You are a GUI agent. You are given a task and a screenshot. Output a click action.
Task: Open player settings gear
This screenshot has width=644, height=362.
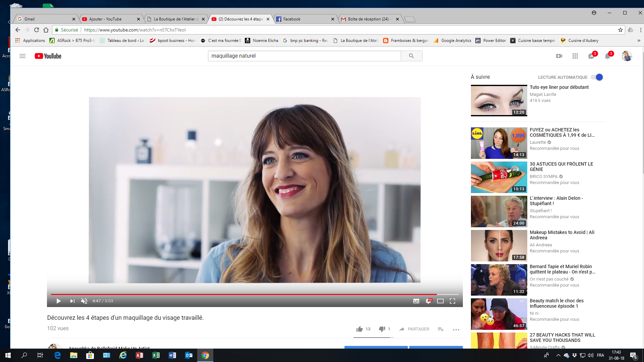click(x=429, y=301)
